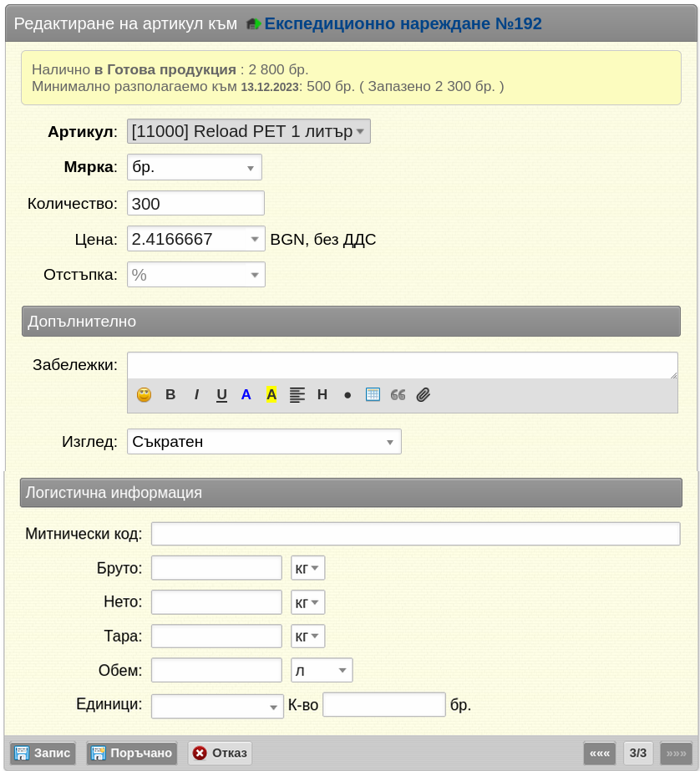Insert heading with the H icon
Viewport: 700px width, 771px height.
pyautogui.click(x=322, y=395)
